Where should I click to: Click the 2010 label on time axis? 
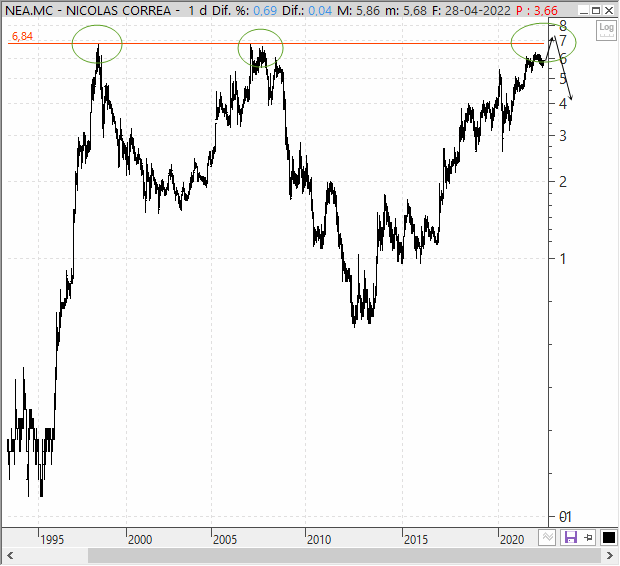(x=319, y=539)
